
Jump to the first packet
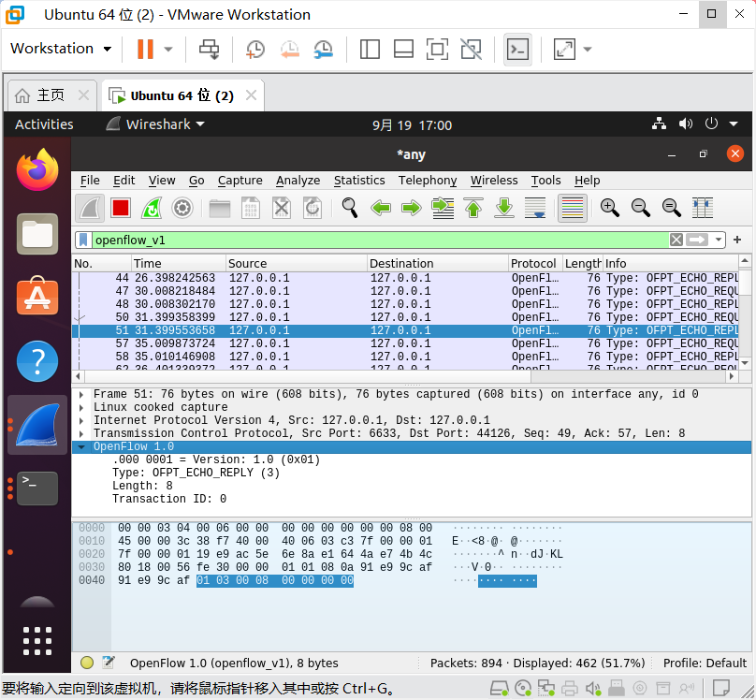[x=473, y=209]
